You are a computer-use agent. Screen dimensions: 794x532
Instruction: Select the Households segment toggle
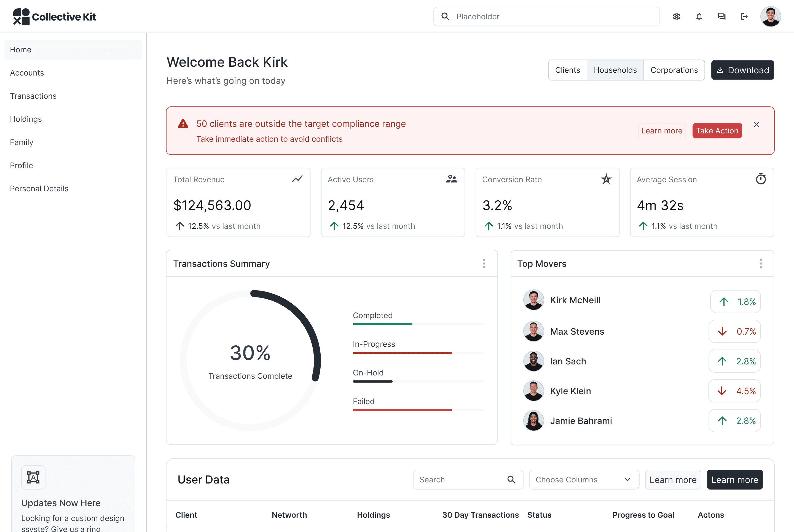point(615,70)
